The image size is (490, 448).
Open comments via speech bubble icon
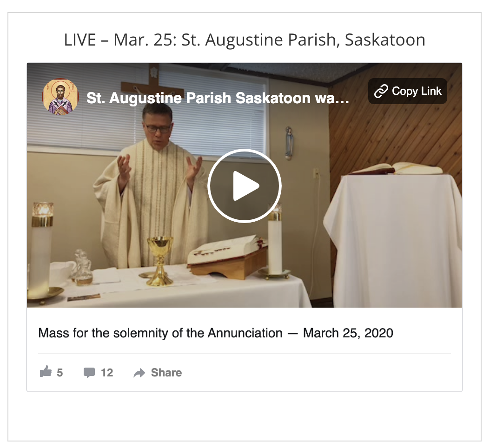click(89, 372)
